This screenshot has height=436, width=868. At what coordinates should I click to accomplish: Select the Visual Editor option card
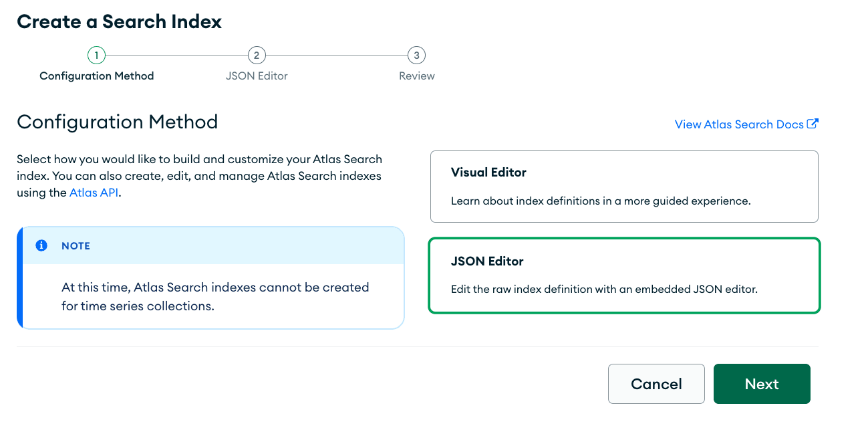624,187
